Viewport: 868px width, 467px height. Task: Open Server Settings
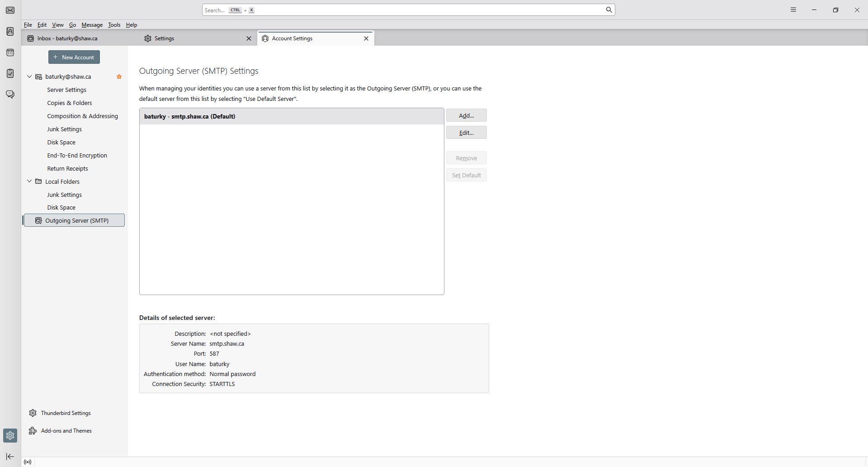[x=66, y=90]
